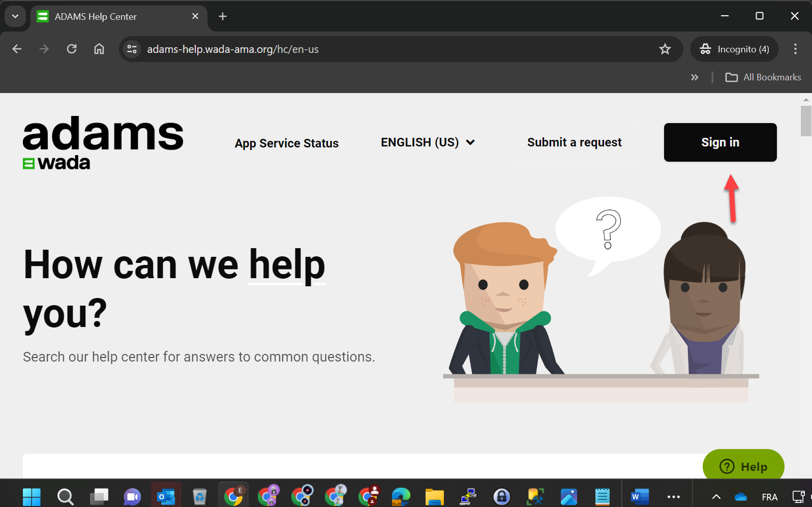Open the padlock app taskbar icon
Viewport: 812px width, 507px height.
point(501,496)
